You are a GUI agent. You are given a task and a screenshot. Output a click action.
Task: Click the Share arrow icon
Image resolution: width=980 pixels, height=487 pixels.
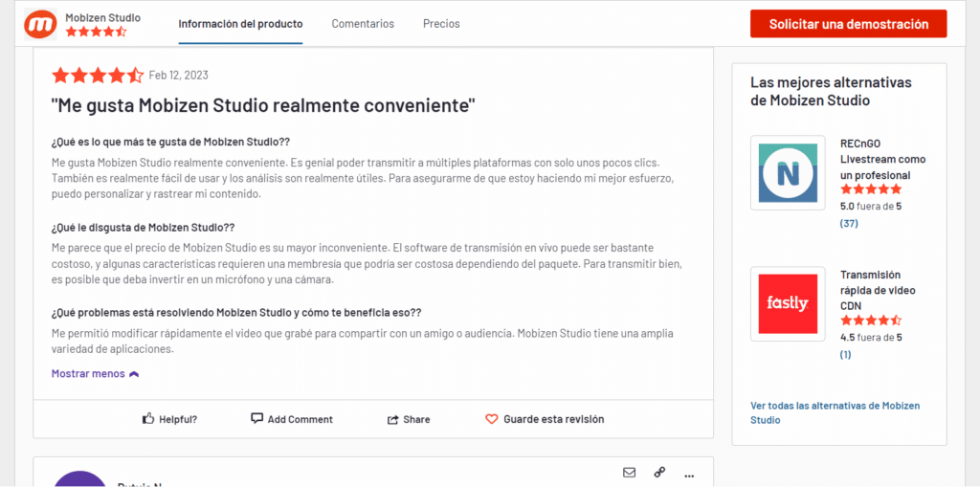pyautogui.click(x=392, y=419)
